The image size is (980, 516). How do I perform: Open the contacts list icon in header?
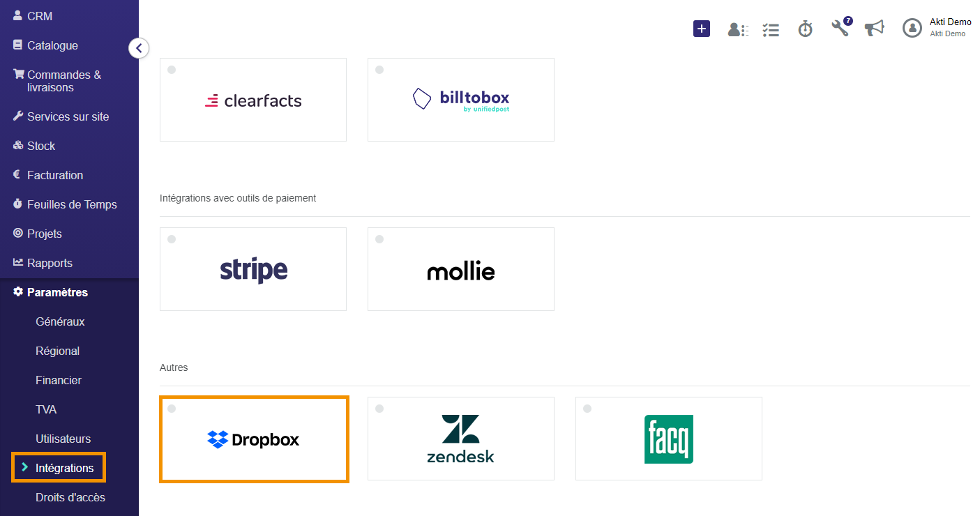(x=738, y=29)
